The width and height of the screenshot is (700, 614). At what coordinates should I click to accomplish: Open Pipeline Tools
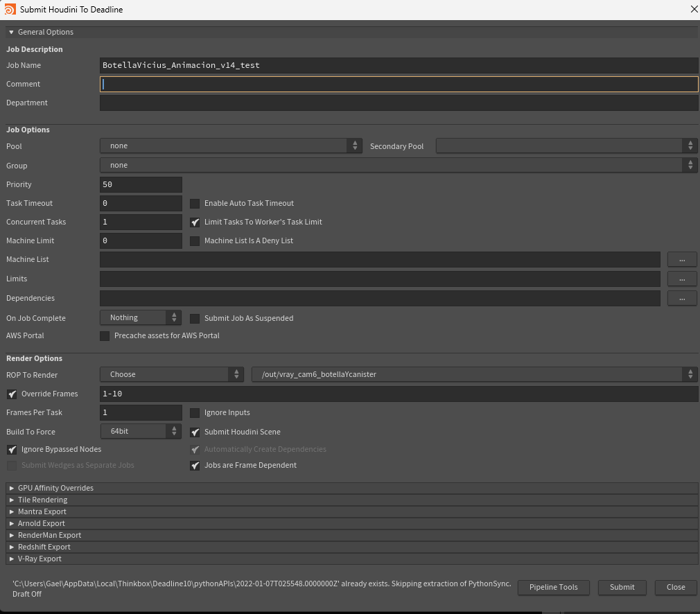tap(554, 587)
